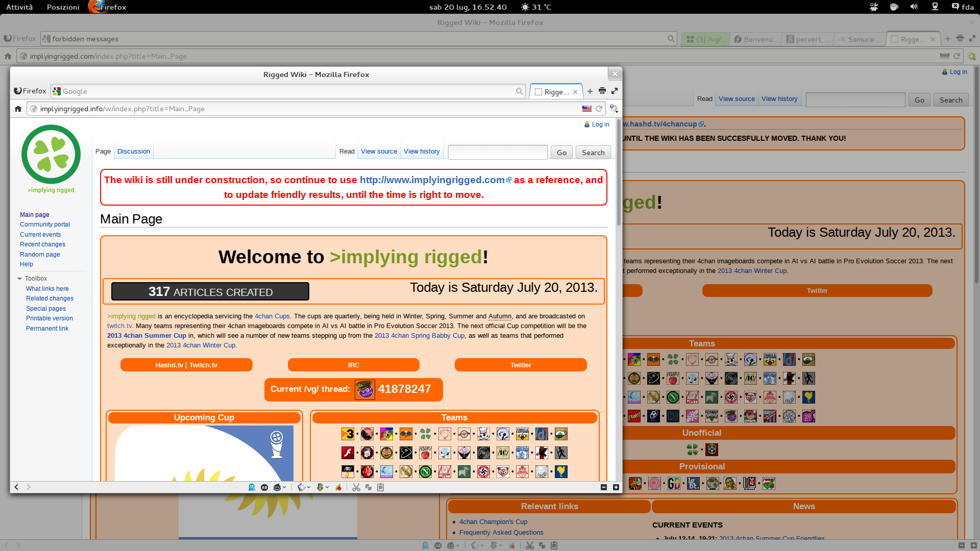Click the volume icon in system tray

pyautogui.click(x=914, y=7)
